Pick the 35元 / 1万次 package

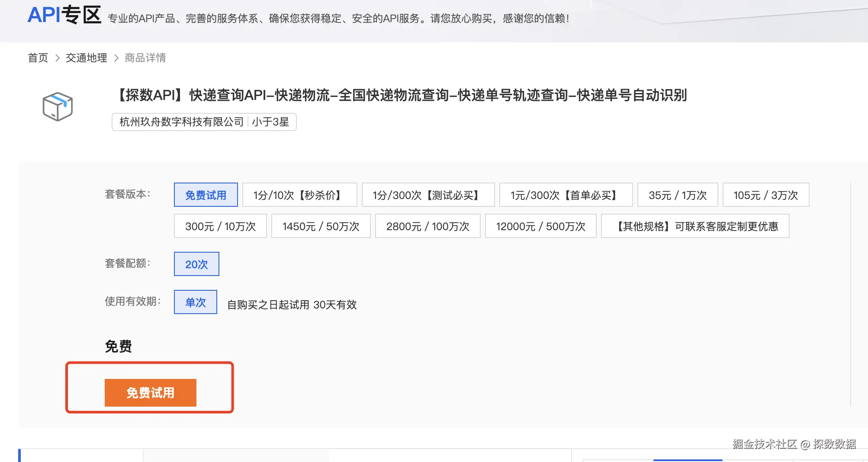coord(678,195)
